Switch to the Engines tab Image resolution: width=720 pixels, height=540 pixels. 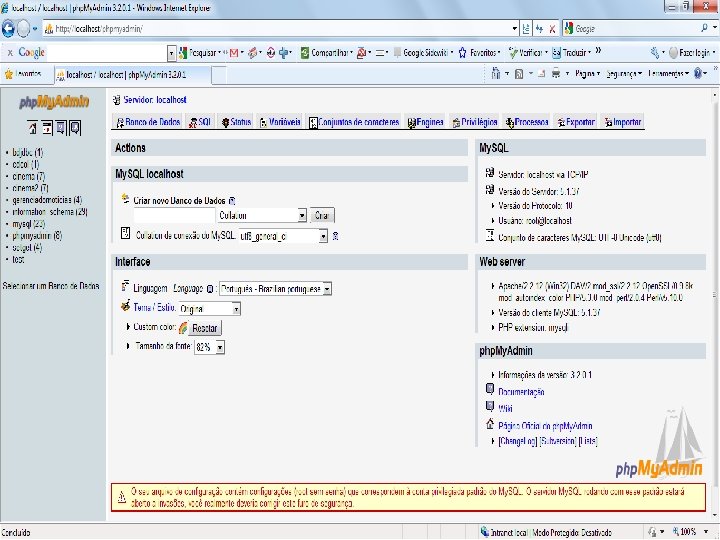coord(426,122)
